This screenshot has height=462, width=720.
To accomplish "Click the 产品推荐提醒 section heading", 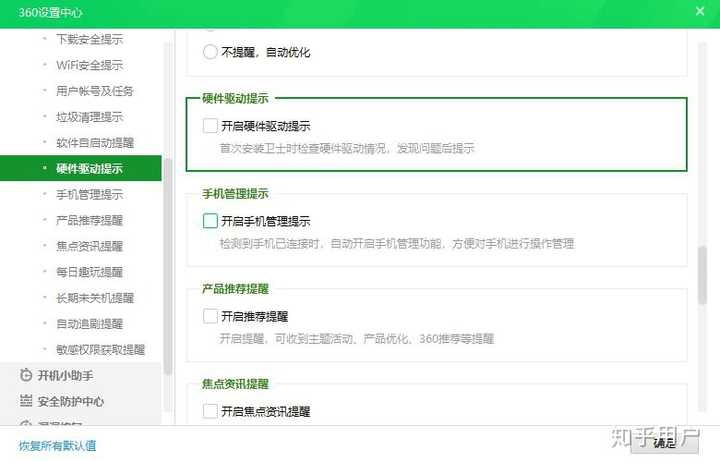I will point(235,289).
